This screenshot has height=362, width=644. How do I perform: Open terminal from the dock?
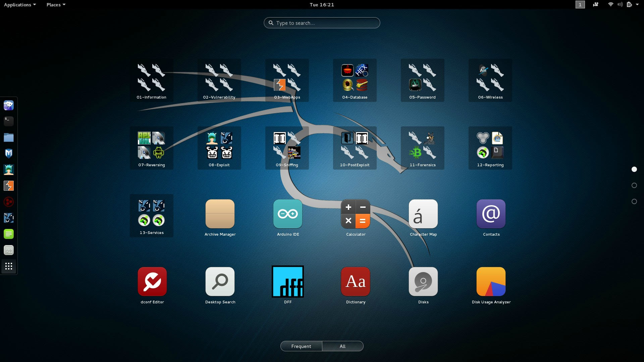[x=9, y=121]
